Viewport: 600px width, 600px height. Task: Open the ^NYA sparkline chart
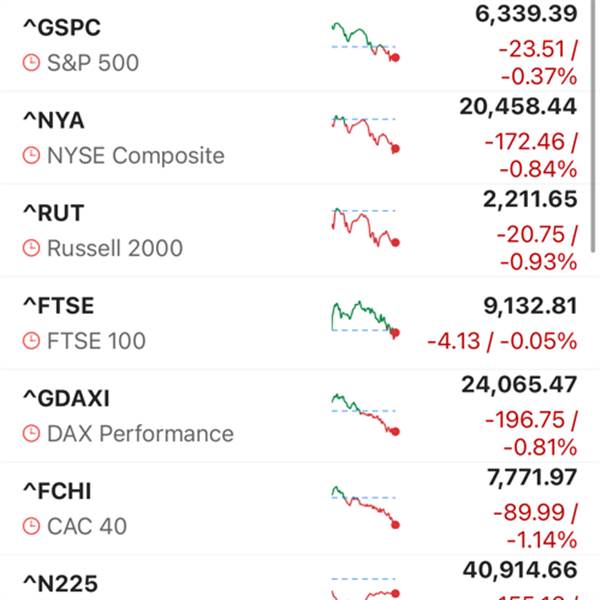[365, 134]
